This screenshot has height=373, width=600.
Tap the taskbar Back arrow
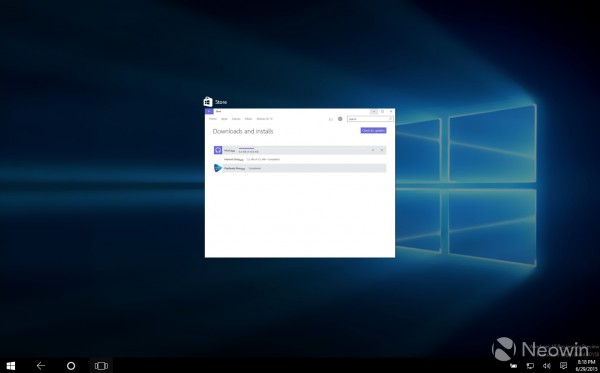click(x=41, y=366)
